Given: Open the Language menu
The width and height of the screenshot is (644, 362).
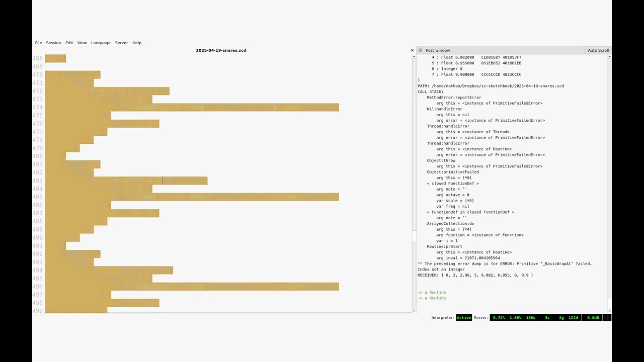Looking at the screenshot, I should pyautogui.click(x=101, y=43).
